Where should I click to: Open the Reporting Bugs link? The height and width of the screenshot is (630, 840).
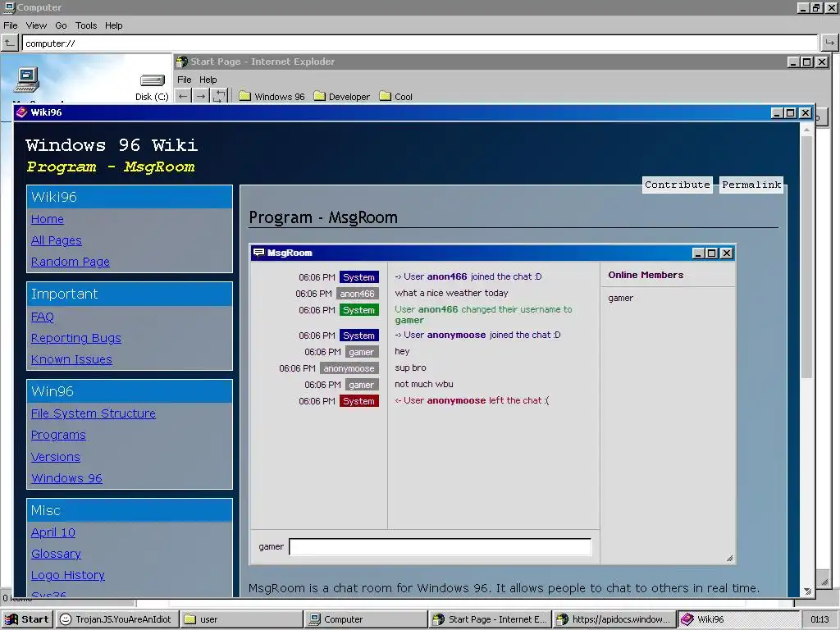[x=76, y=338]
